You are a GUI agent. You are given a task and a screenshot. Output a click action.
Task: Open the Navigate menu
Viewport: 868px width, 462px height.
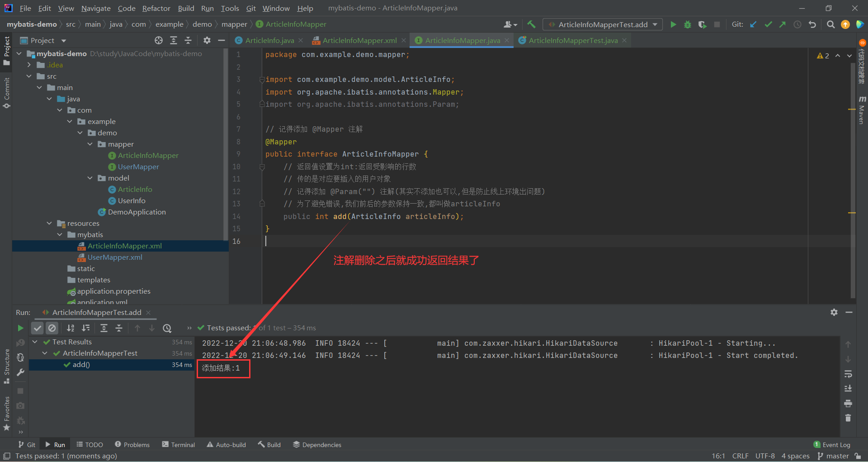[96, 8]
